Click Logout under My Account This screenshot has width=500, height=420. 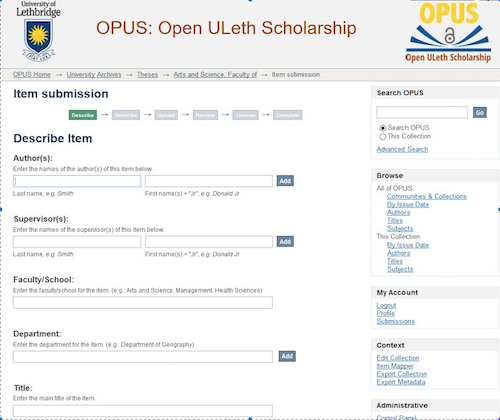point(386,305)
